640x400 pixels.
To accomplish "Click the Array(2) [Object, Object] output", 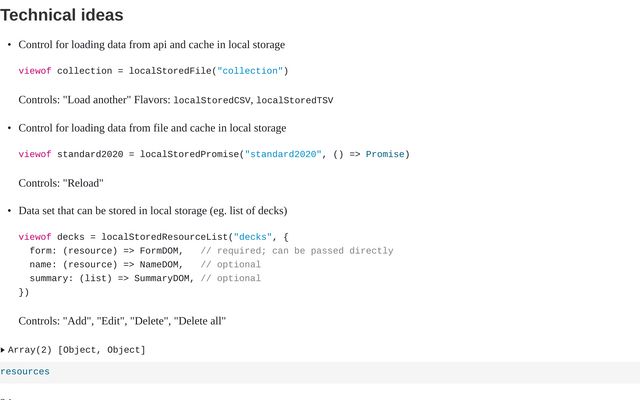I will pyautogui.click(x=77, y=350).
